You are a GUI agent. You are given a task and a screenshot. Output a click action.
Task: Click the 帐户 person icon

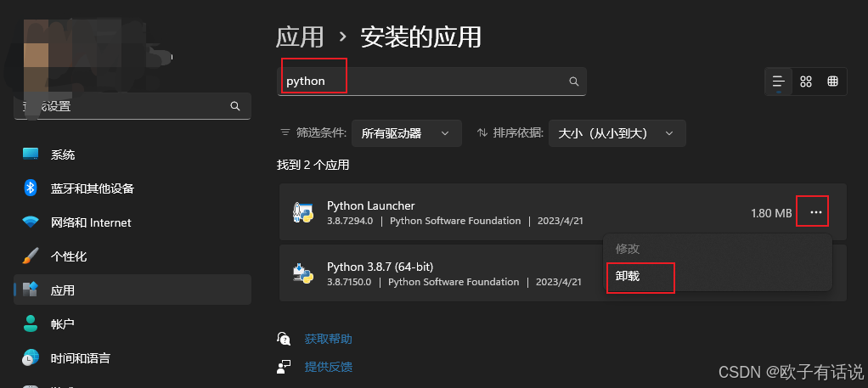click(31, 323)
